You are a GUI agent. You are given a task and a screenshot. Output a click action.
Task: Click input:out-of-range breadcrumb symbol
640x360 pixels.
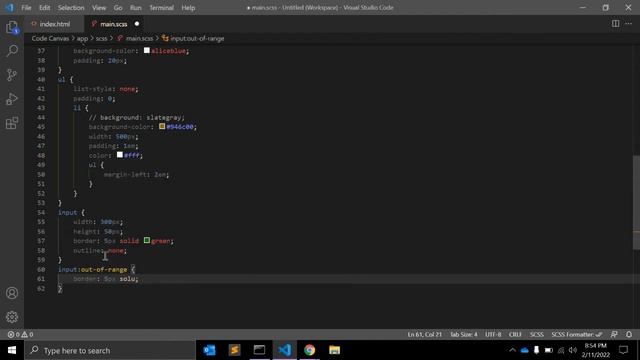197,38
